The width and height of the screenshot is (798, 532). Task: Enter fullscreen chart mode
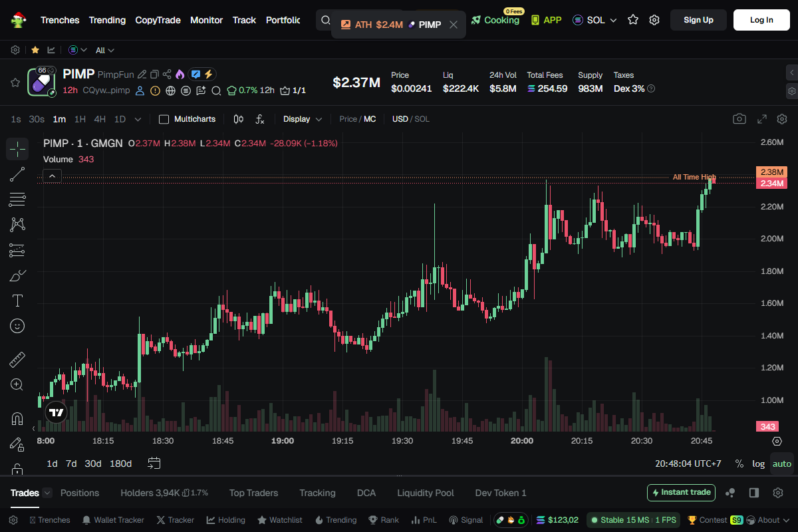point(762,119)
